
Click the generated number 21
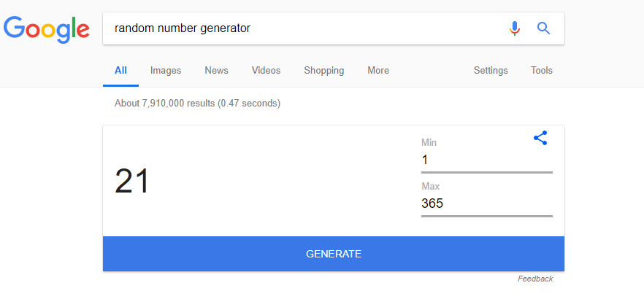click(132, 182)
